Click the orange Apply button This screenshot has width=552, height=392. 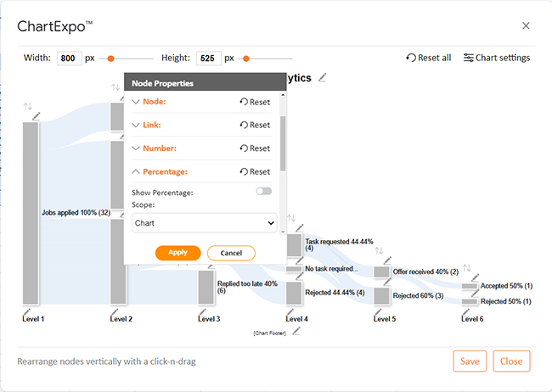pyautogui.click(x=177, y=253)
